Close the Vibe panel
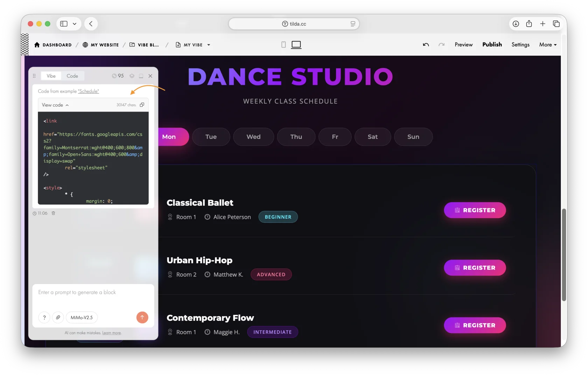 pyautogui.click(x=150, y=76)
